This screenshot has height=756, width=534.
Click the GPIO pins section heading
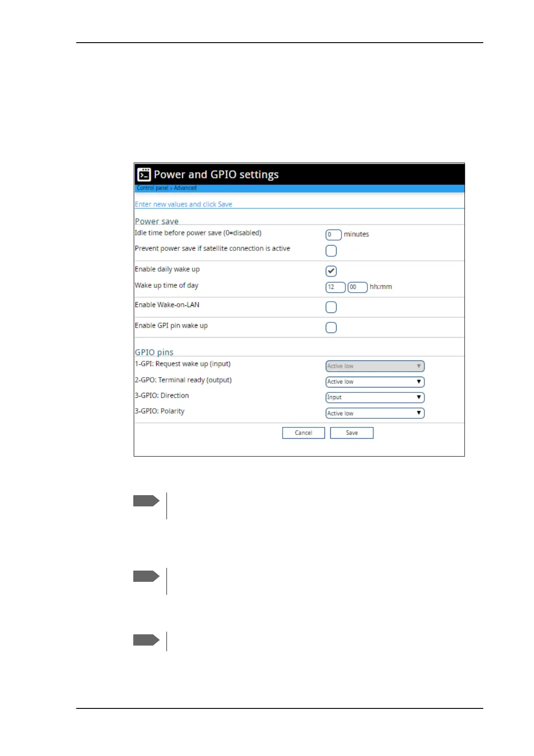tap(154, 352)
